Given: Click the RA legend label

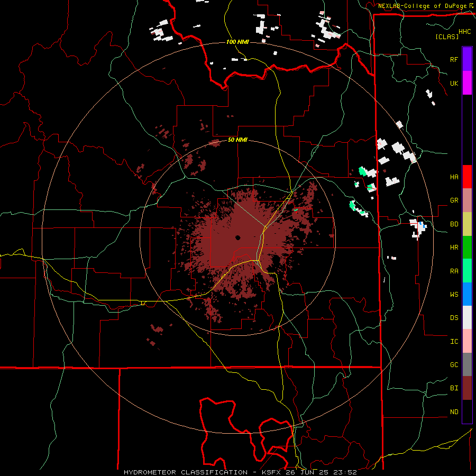Looking at the screenshot, I should point(454,271).
